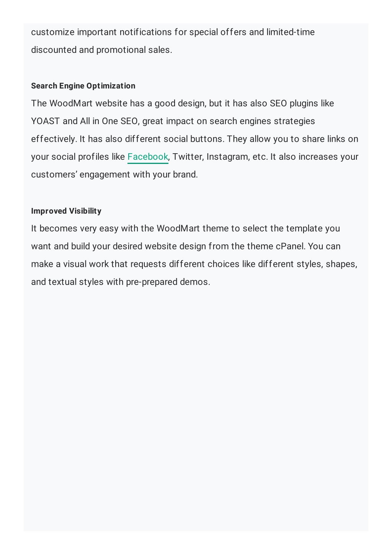The width and height of the screenshot is (392, 555).
Task: Click the line starting with customize important notifications
Action: (x=173, y=32)
